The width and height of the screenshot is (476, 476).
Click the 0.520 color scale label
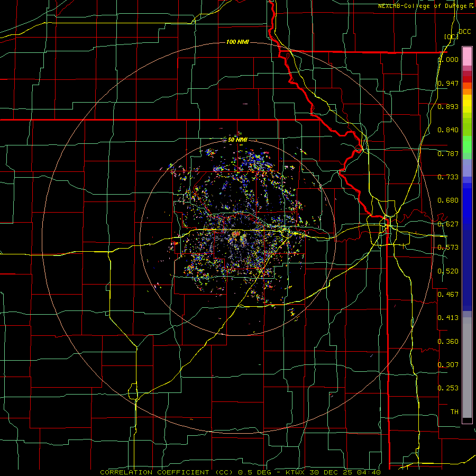coord(448,271)
